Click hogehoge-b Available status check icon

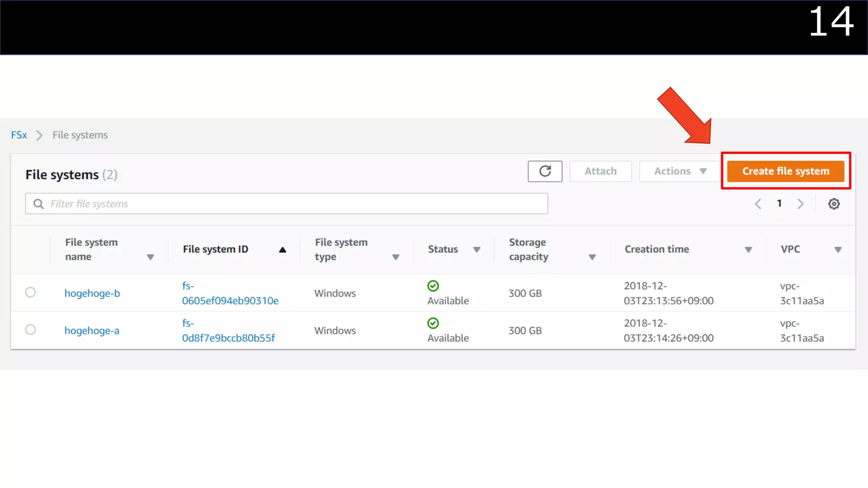(433, 286)
